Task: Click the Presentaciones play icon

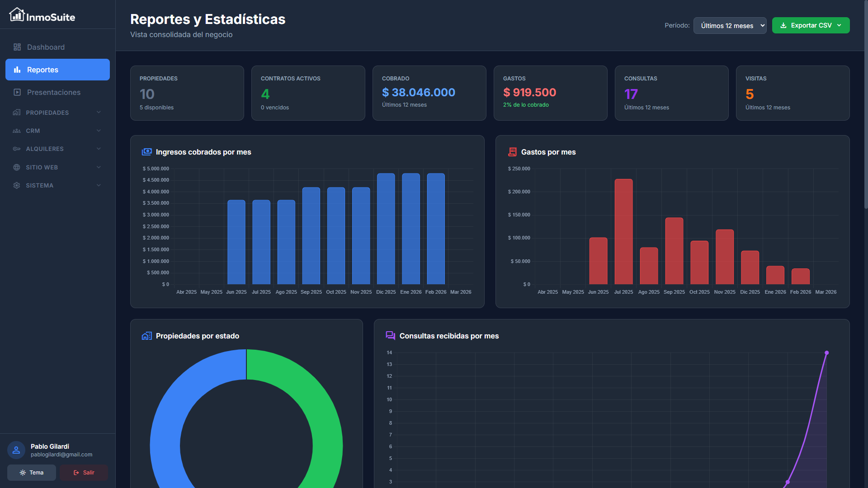Action: [x=17, y=92]
